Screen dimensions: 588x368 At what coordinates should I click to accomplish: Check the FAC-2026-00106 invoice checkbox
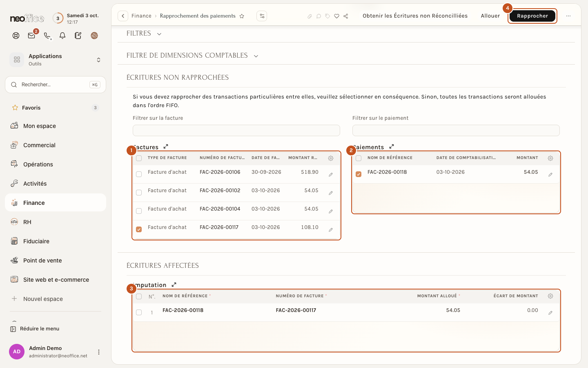(139, 174)
